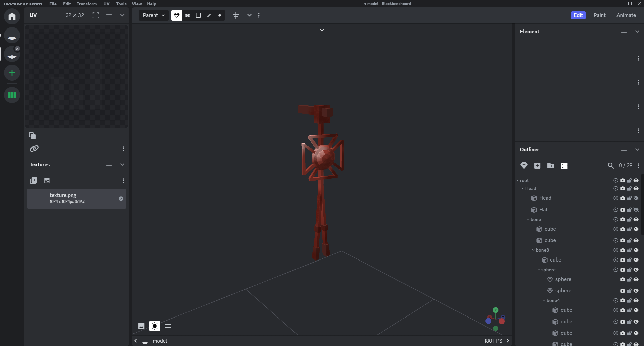Collapse the bone8 group
The width and height of the screenshot is (644, 346).
click(533, 250)
